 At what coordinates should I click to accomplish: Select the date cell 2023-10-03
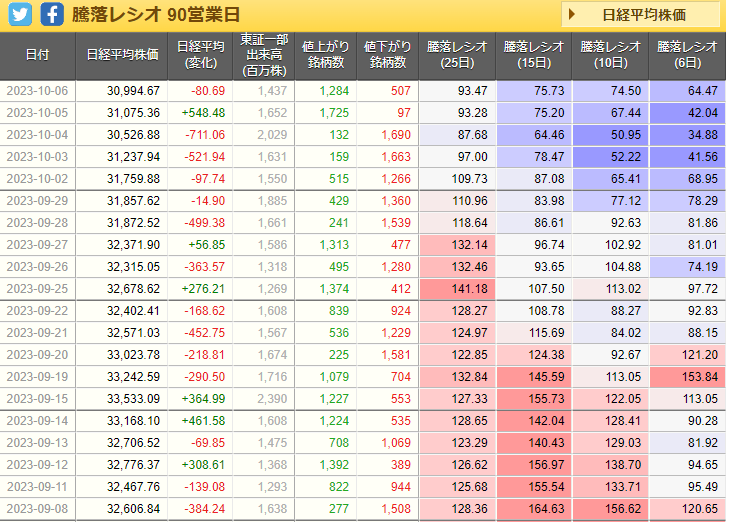tap(37, 157)
